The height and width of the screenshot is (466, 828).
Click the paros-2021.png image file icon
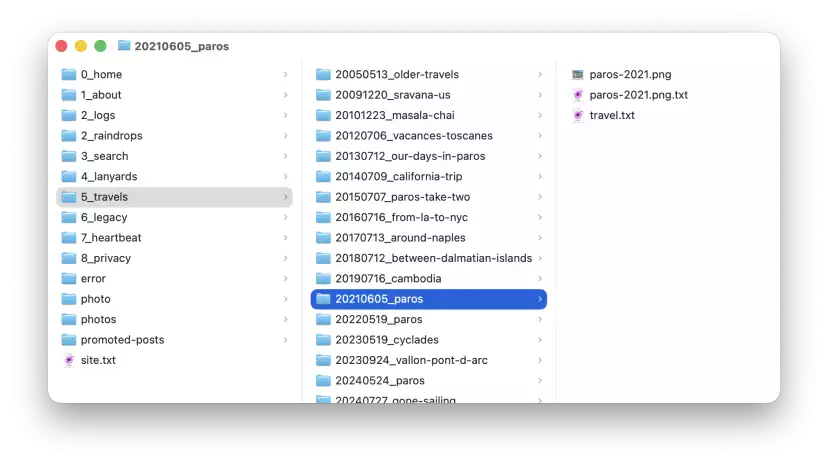tap(578, 74)
